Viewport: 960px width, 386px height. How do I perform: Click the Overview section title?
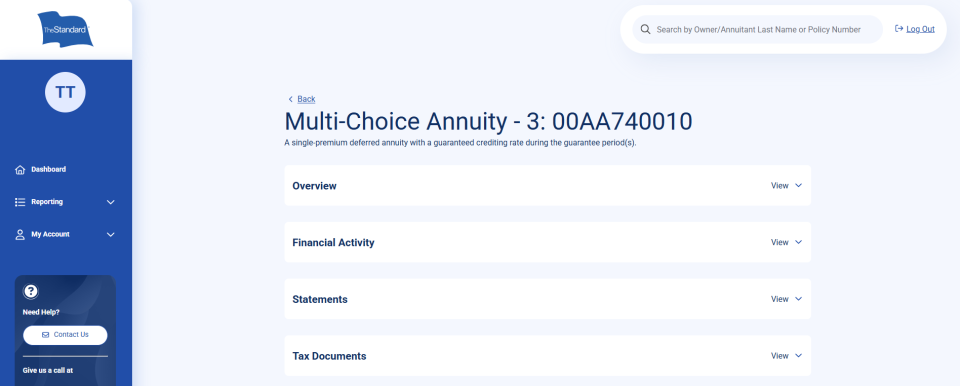click(x=315, y=186)
